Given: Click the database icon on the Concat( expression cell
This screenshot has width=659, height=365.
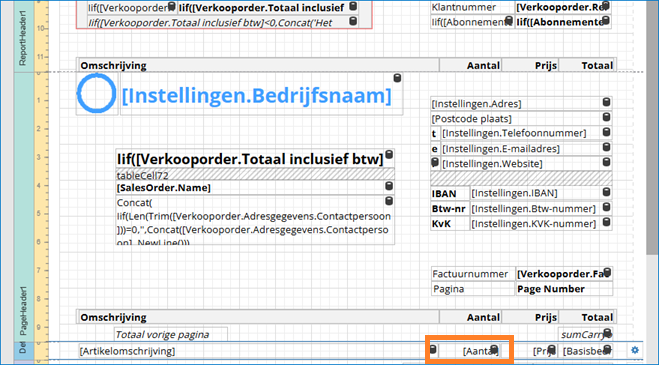Looking at the screenshot, I should pyautogui.click(x=389, y=201).
